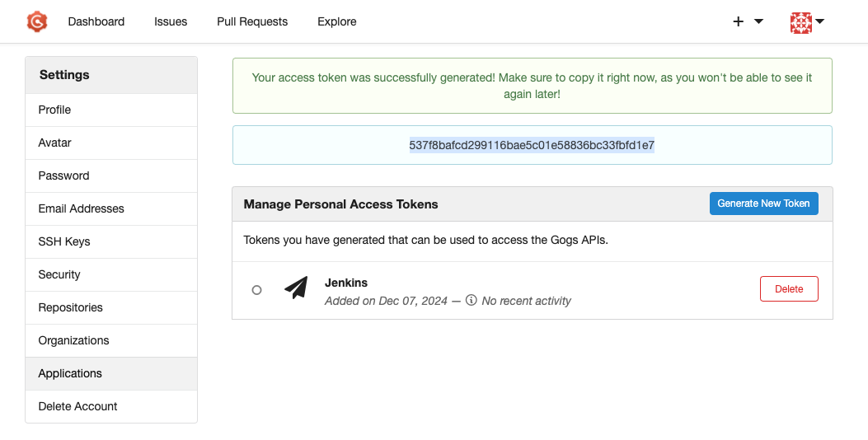Open the Explore page

coord(337,21)
